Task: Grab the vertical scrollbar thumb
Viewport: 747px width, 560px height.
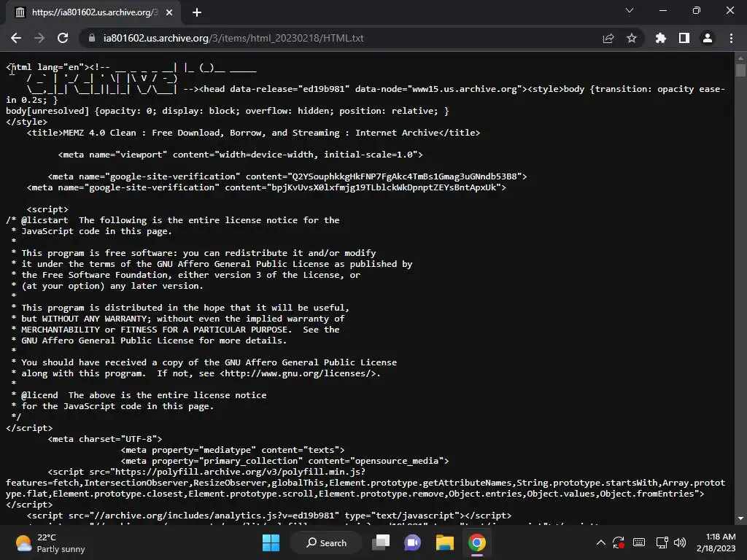Action: (x=740, y=71)
